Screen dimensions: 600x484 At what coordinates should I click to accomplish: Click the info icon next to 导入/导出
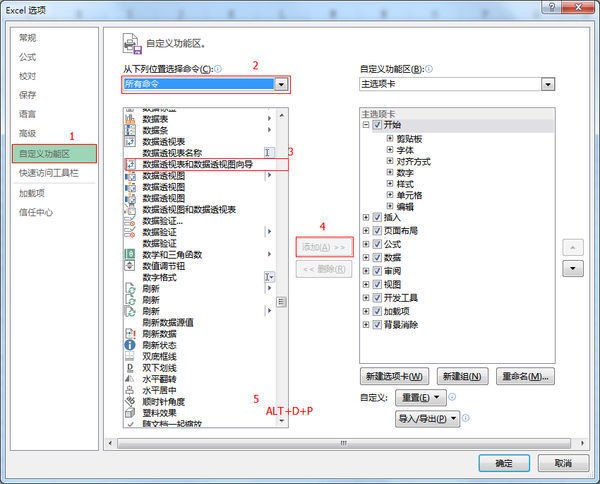[x=466, y=418]
